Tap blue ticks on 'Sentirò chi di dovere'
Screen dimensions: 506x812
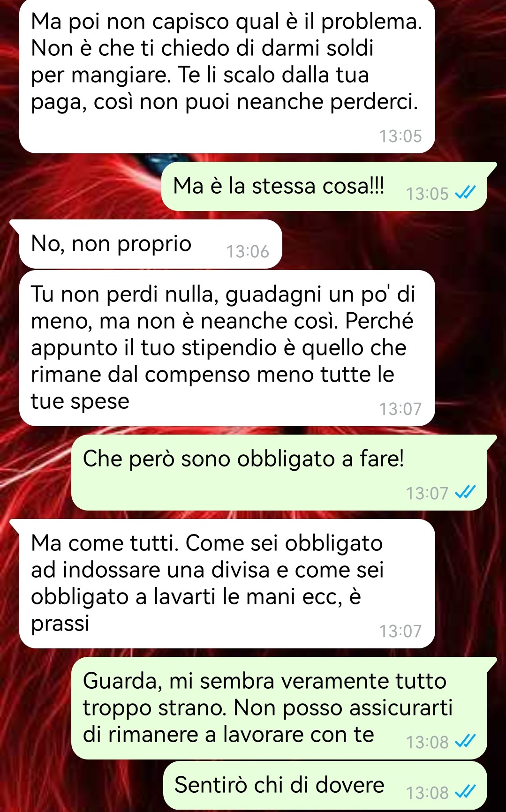click(466, 792)
